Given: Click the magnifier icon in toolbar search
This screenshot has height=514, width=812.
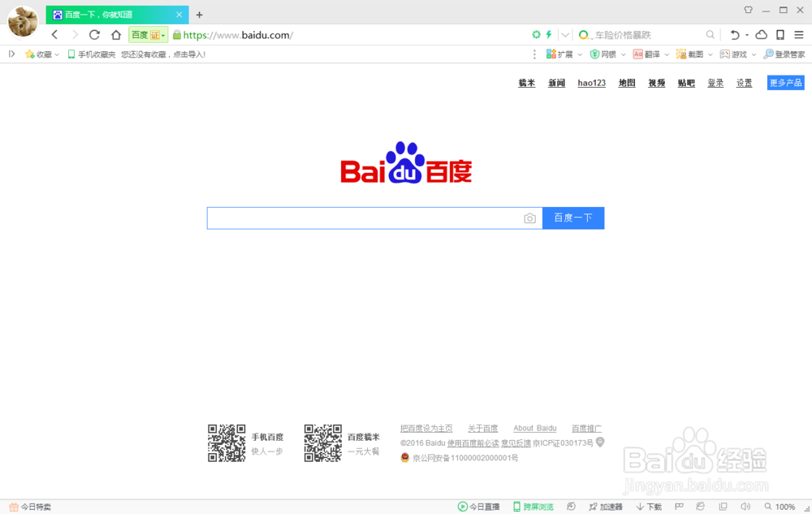Looking at the screenshot, I should click(x=710, y=35).
